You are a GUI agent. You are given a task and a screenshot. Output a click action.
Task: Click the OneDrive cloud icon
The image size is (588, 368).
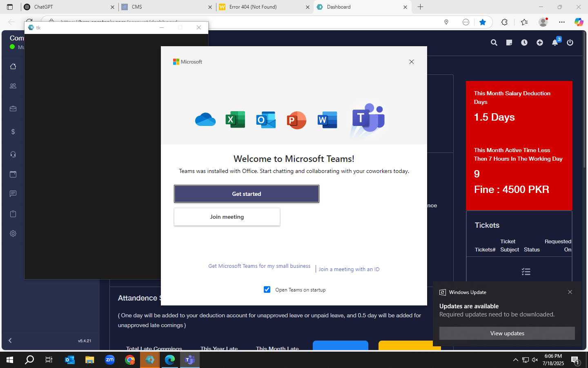[x=205, y=120]
